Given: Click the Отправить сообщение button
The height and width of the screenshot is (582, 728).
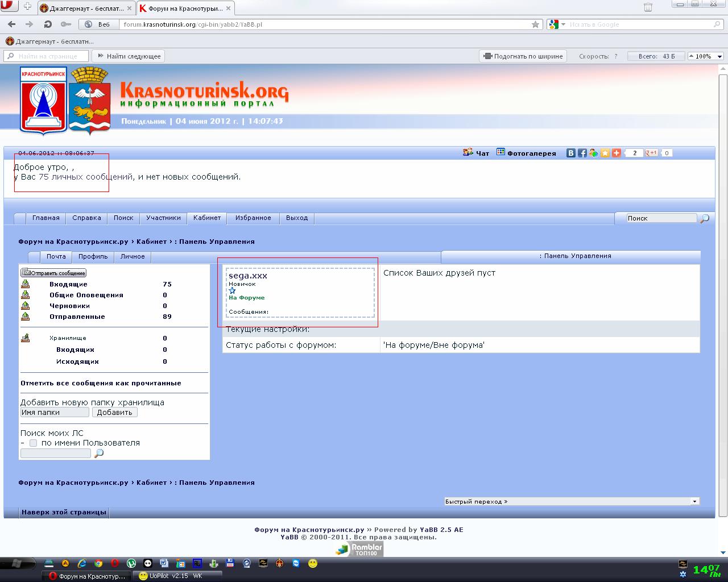Looking at the screenshot, I should coord(53,273).
